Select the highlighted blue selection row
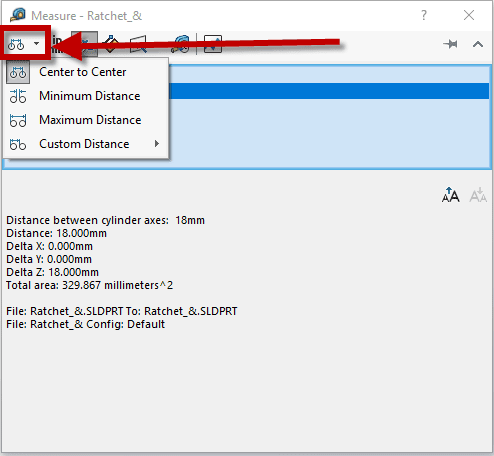The width and height of the screenshot is (494, 456). coord(329,91)
